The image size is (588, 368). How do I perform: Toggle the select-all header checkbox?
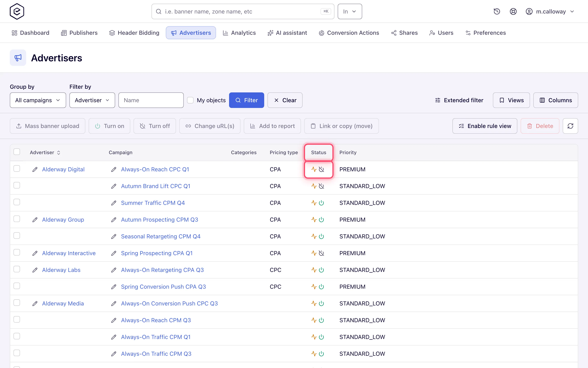(17, 152)
